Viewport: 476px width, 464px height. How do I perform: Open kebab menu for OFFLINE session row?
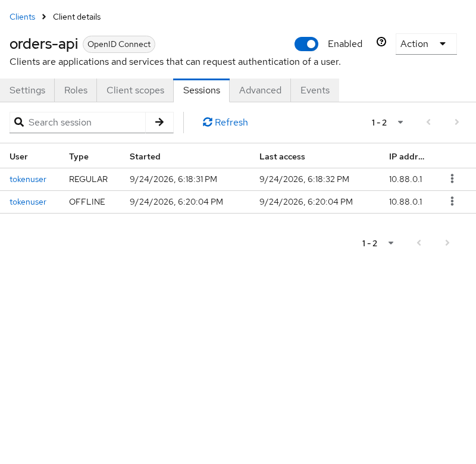452,202
